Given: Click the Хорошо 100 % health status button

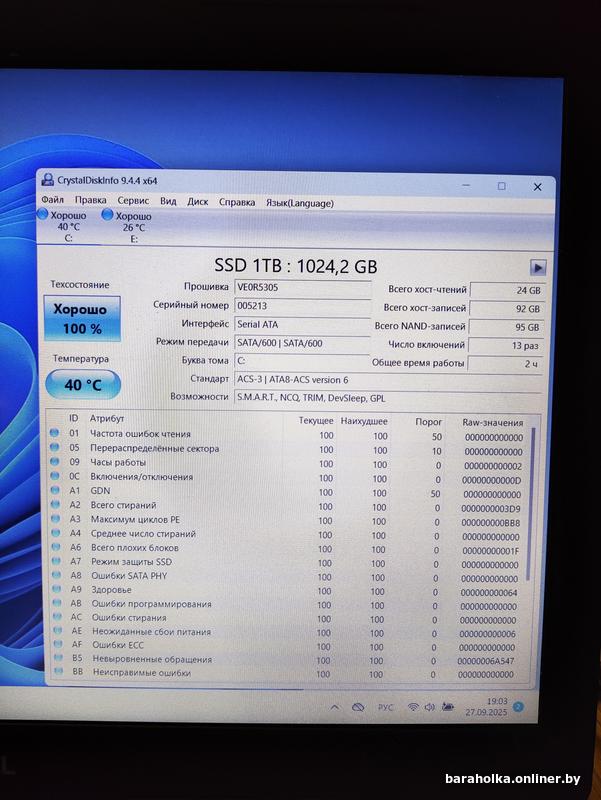Looking at the screenshot, I should (82, 318).
